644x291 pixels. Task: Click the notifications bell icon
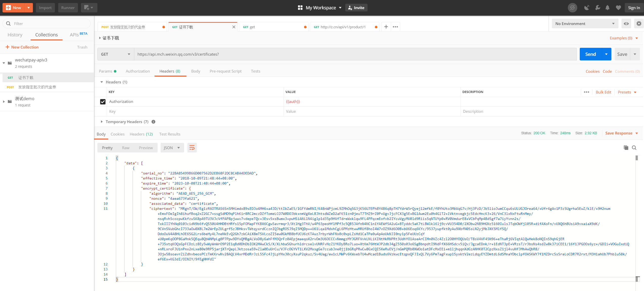point(607,8)
